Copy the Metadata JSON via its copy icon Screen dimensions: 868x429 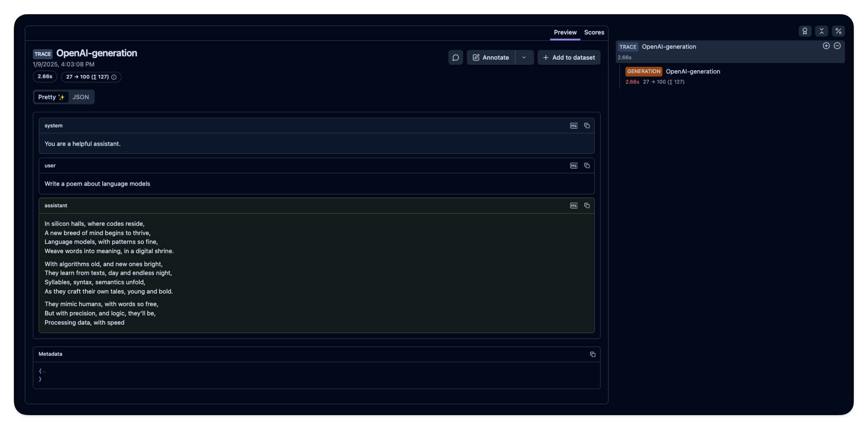point(593,354)
